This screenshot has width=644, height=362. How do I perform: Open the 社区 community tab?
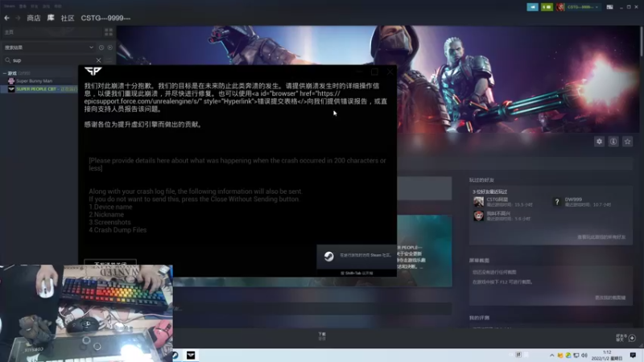click(68, 18)
